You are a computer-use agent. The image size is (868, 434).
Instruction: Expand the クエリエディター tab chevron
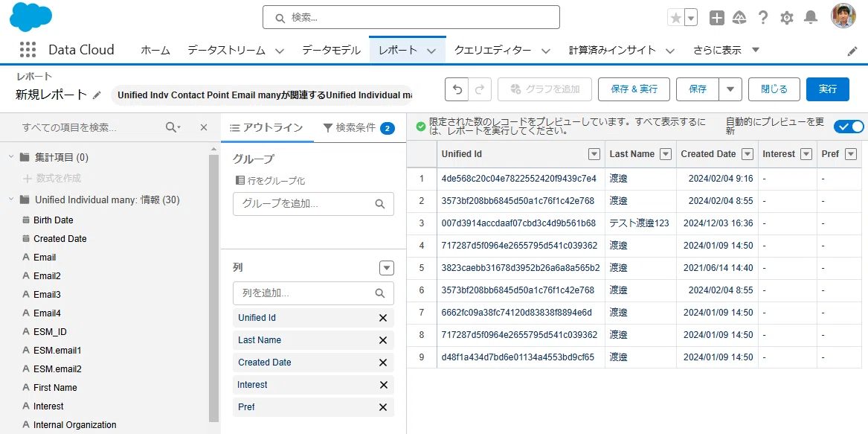pos(546,51)
